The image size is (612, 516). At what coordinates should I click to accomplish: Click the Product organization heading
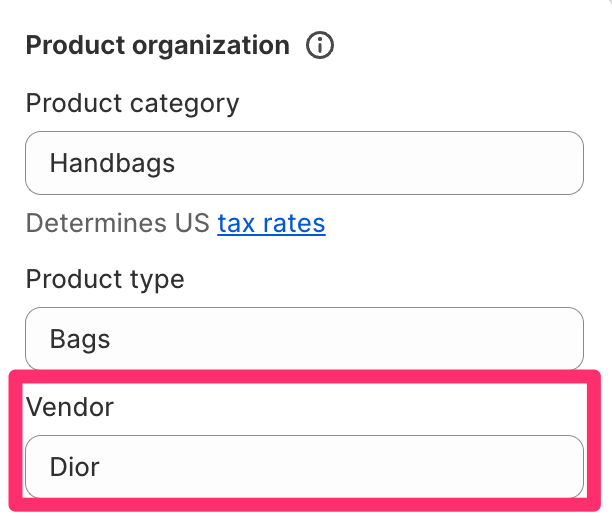pyautogui.click(x=158, y=46)
